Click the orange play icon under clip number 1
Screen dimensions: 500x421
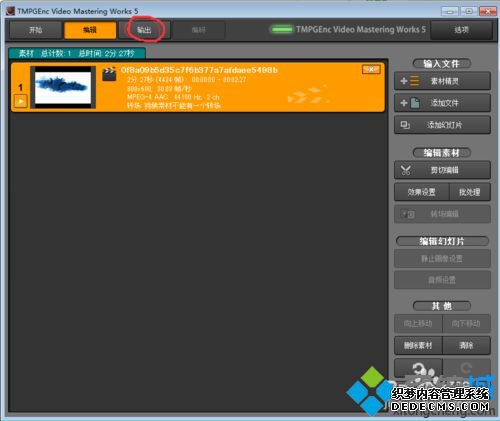[21, 101]
